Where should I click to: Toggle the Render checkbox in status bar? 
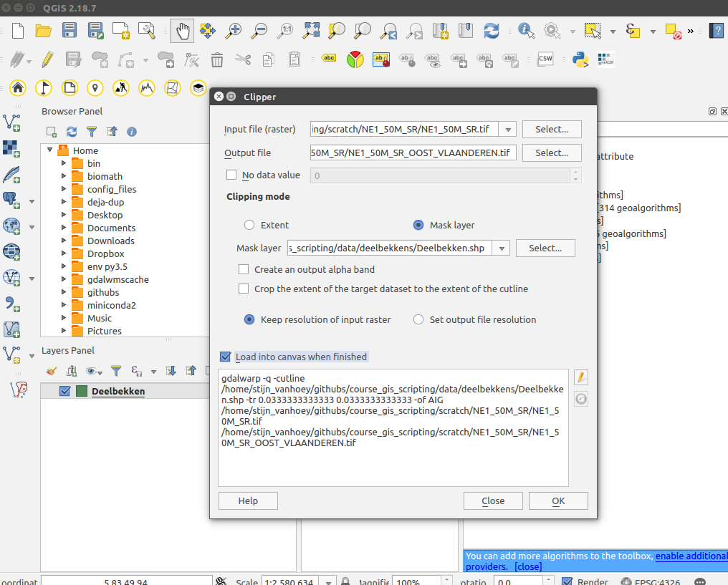pyautogui.click(x=567, y=581)
